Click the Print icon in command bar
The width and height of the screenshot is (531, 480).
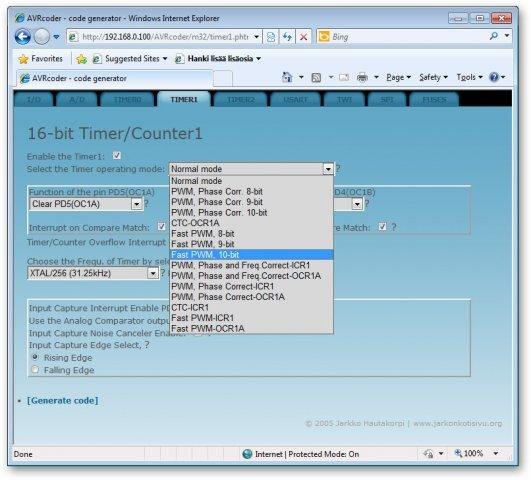362,78
